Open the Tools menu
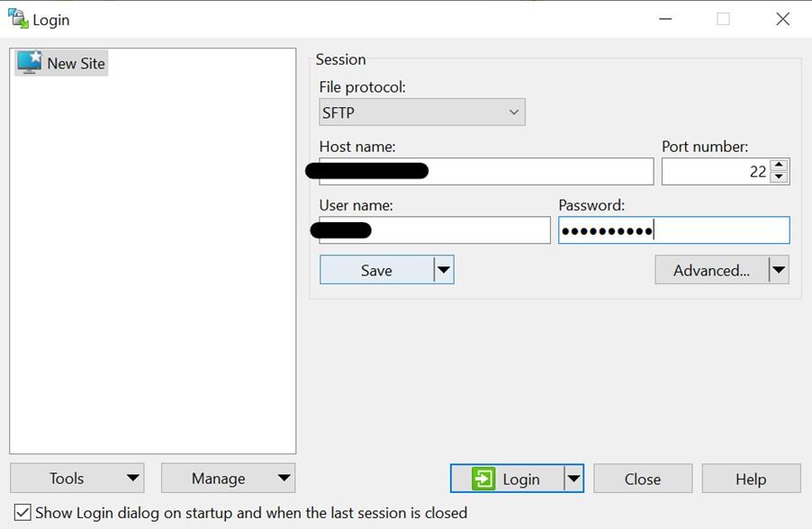The image size is (812, 529). (x=77, y=478)
